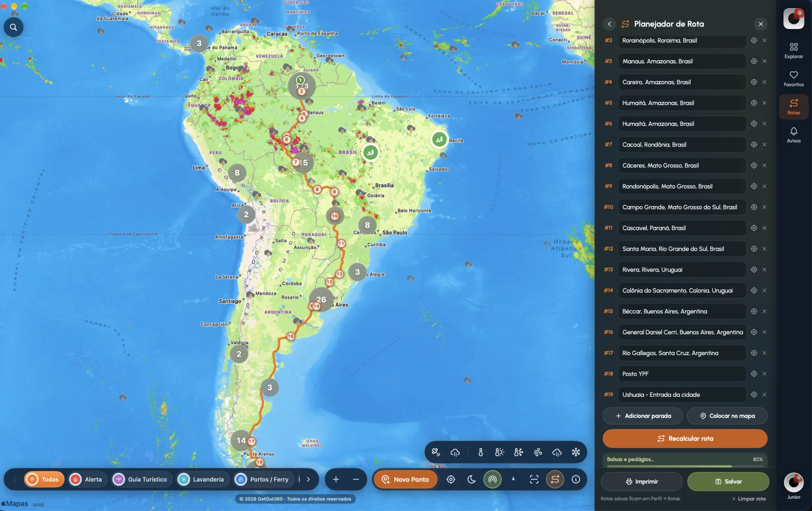The width and height of the screenshot is (812, 511).
Task: Open the info circle icon
Action: tap(576, 480)
